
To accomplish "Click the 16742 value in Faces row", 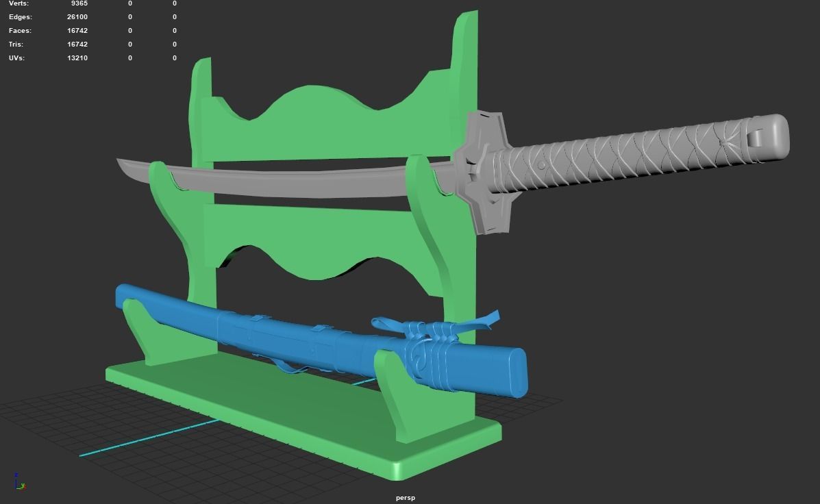I will (x=77, y=30).
